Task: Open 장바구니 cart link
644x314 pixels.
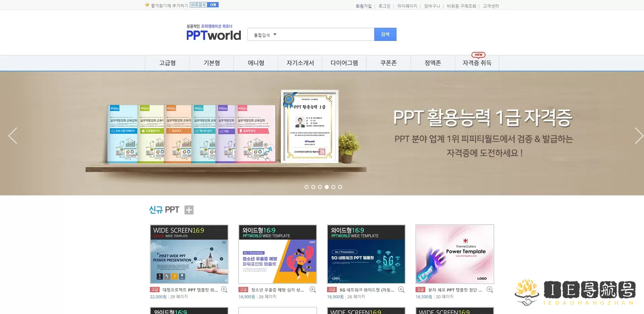Action: coord(432,6)
